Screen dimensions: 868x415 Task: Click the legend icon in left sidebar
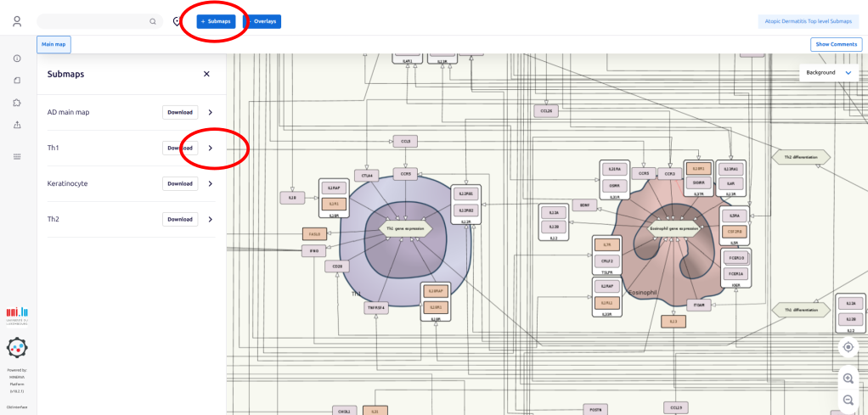(17, 81)
